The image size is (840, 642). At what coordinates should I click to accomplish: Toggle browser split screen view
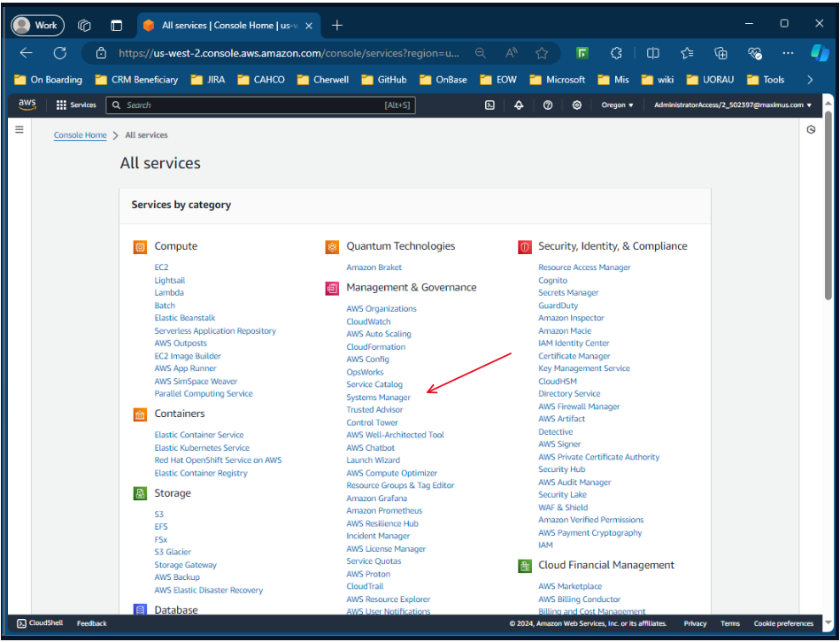[x=653, y=53]
